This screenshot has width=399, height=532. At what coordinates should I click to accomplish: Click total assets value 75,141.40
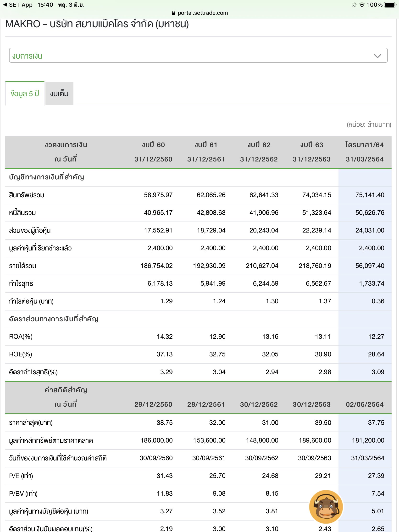coord(370,195)
